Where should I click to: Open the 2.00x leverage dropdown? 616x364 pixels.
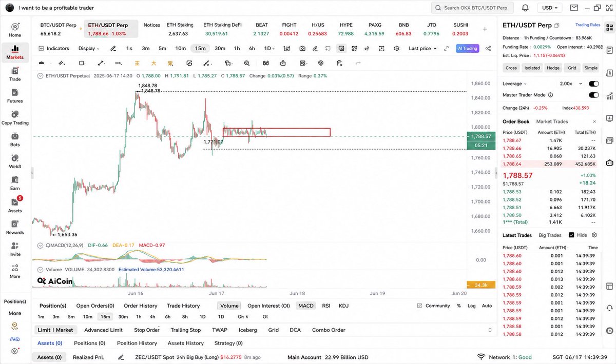pyautogui.click(x=571, y=84)
